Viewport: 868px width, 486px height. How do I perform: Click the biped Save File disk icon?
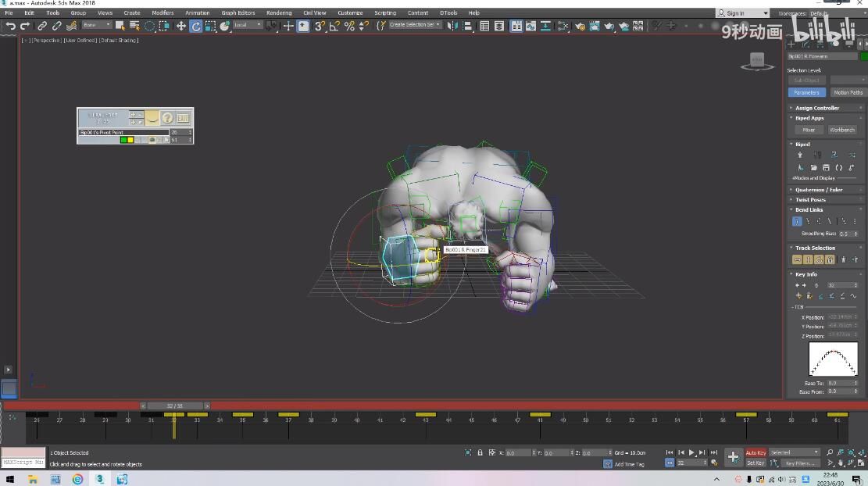pos(826,168)
